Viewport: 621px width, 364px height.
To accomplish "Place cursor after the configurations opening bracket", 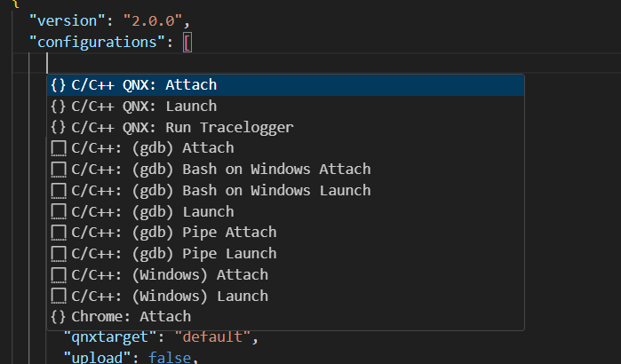I will pos(192,43).
